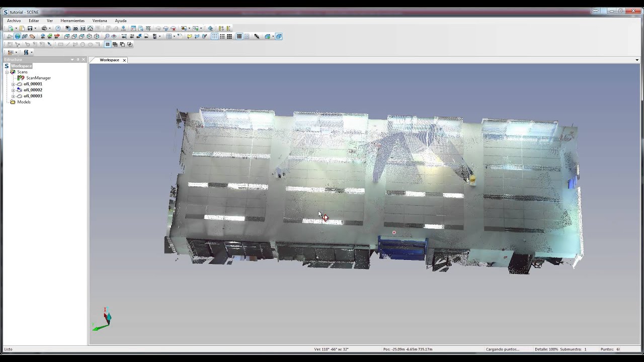The height and width of the screenshot is (362, 644).
Task: Open the blue S-shaped icon dropdown arrow
Action: tap(32, 52)
